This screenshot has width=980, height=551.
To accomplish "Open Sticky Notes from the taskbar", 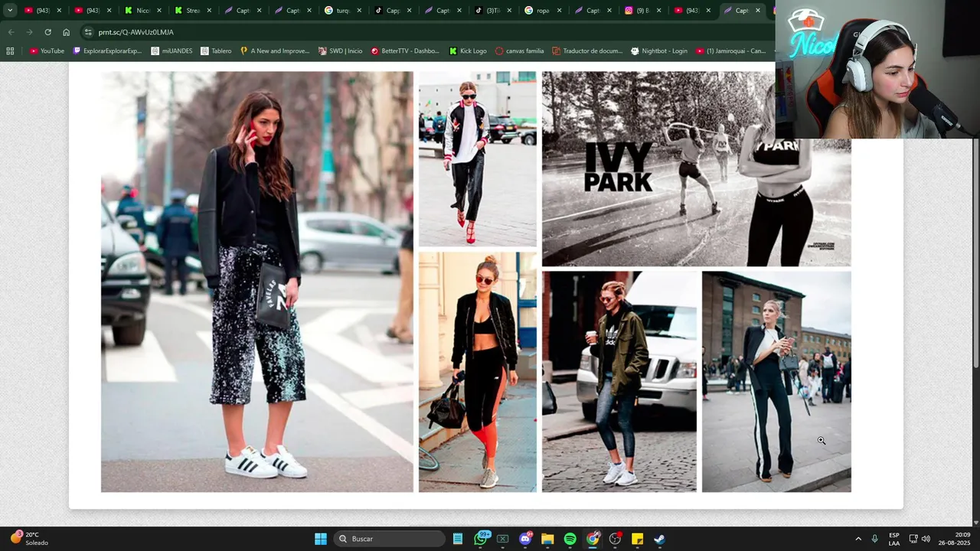I will [637, 539].
